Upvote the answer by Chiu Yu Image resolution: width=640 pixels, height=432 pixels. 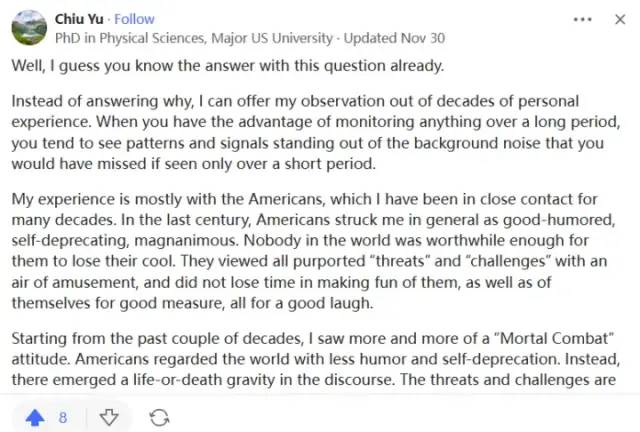[x=34, y=416]
